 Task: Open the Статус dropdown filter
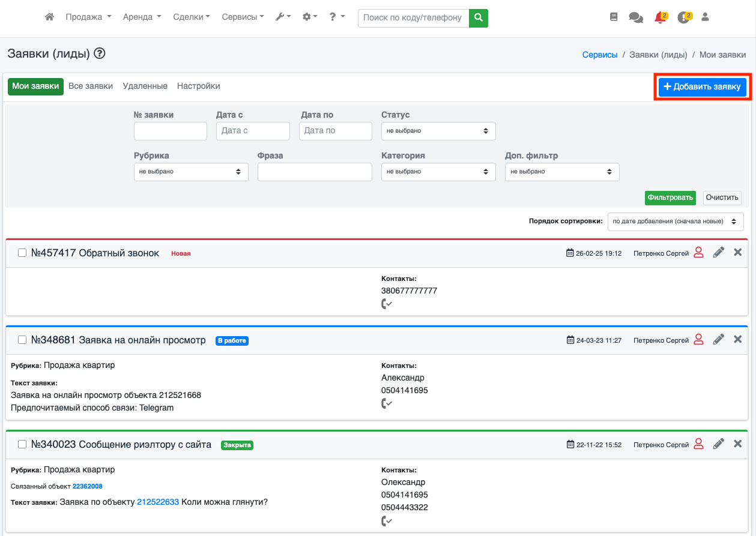438,131
